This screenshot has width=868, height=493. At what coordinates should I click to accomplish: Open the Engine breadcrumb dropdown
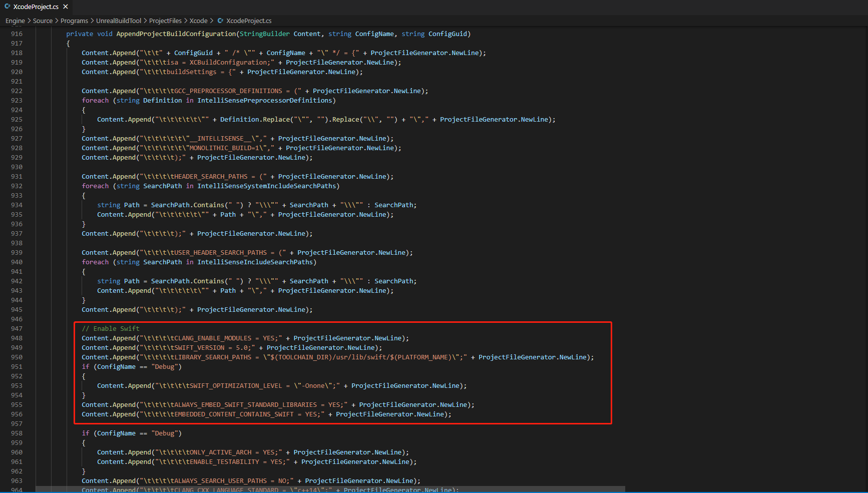(15, 21)
